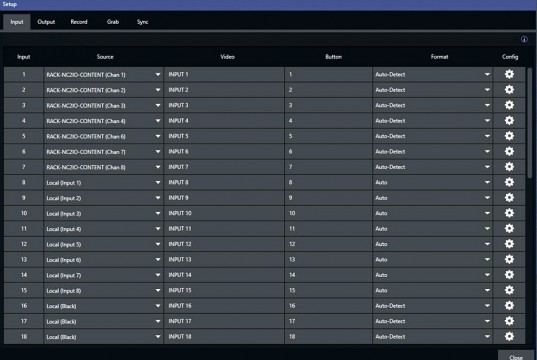Image resolution: width=537 pixels, height=360 pixels.
Task: Click the Config column header
Action: tap(510, 57)
